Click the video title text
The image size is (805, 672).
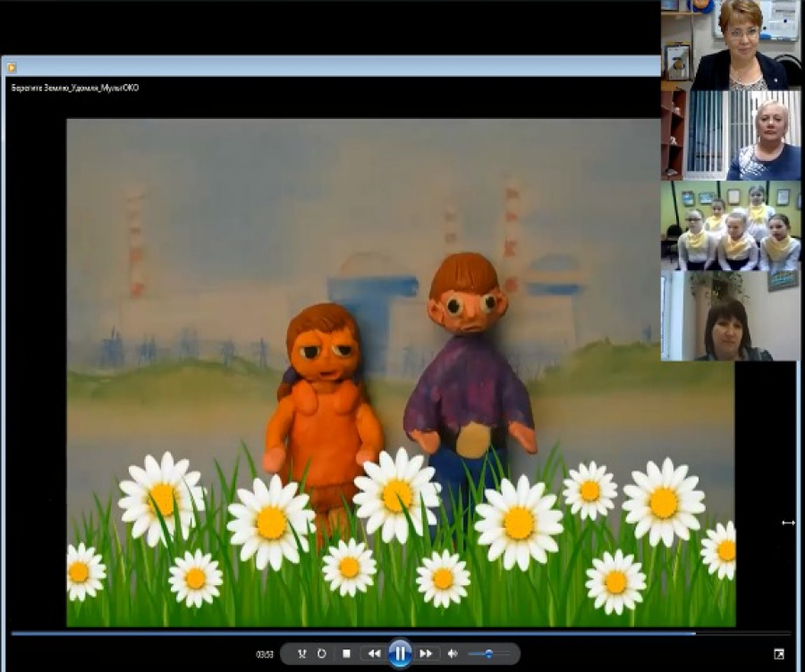tap(74, 88)
